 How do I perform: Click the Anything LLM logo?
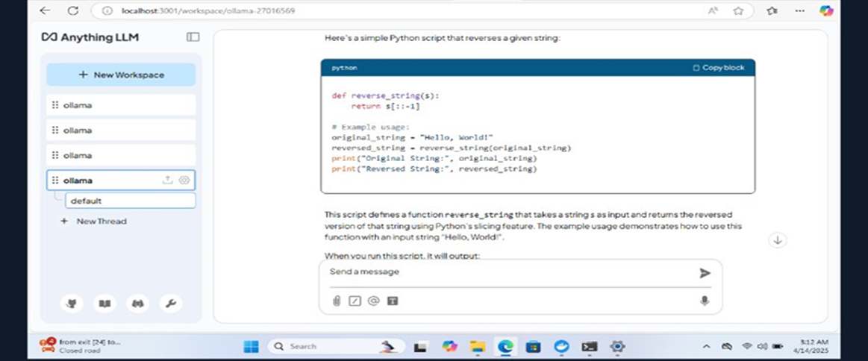(90, 37)
